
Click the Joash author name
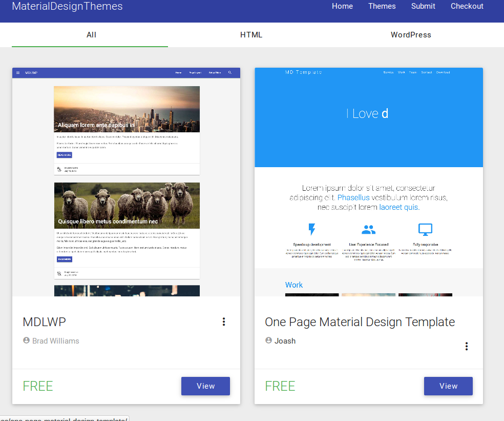point(285,341)
